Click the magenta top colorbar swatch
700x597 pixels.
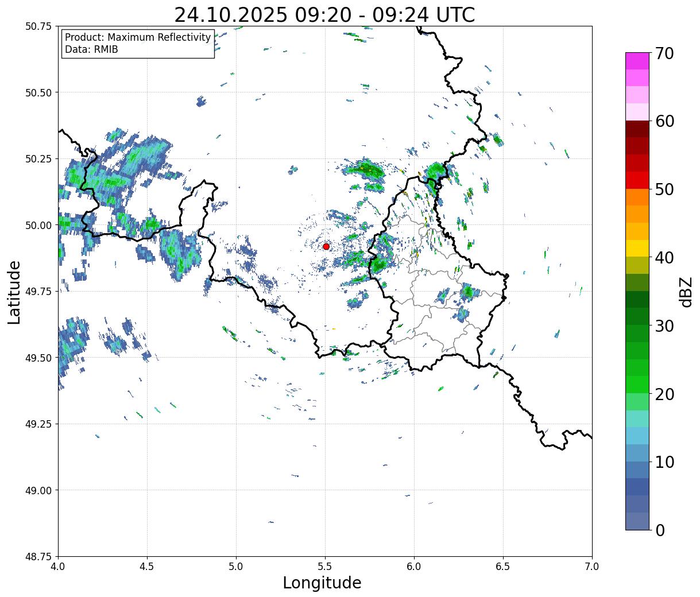(x=637, y=61)
